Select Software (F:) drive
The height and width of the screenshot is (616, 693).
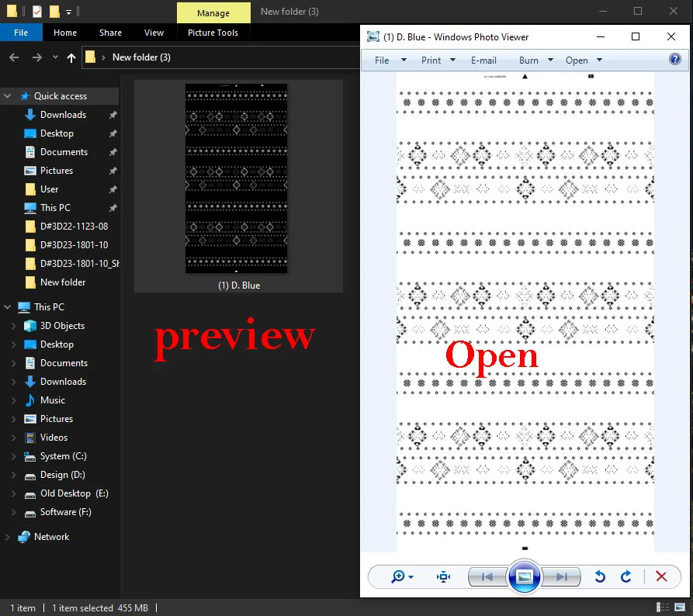click(x=65, y=512)
